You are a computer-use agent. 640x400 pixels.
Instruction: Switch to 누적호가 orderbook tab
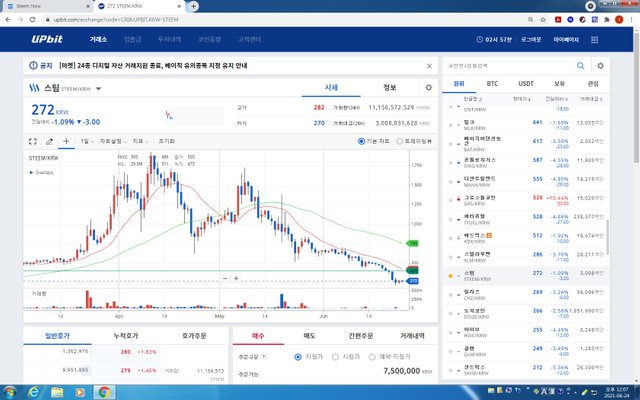click(x=126, y=336)
